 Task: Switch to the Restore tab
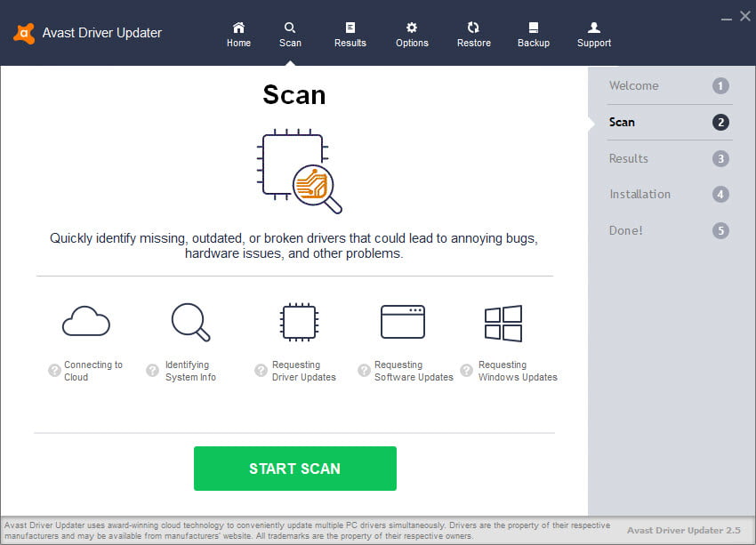[473, 35]
